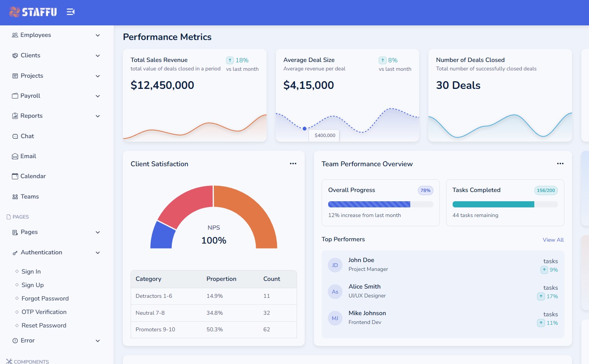Screen dimensions: 589x364
Task: Open the Sign In page
Action: coord(31,272)
